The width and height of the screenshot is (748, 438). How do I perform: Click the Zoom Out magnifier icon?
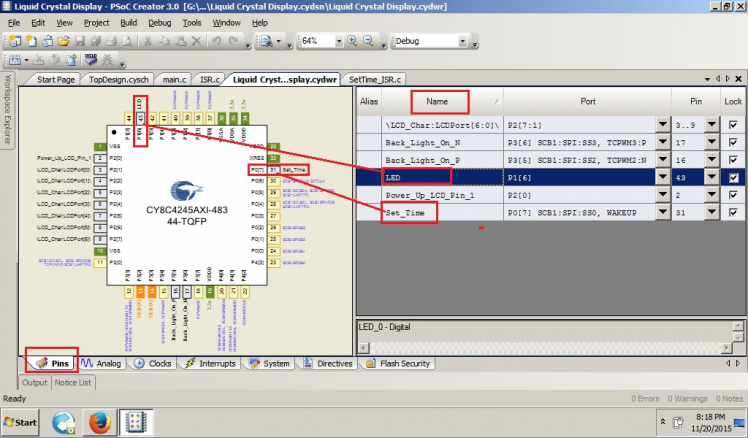368,41
